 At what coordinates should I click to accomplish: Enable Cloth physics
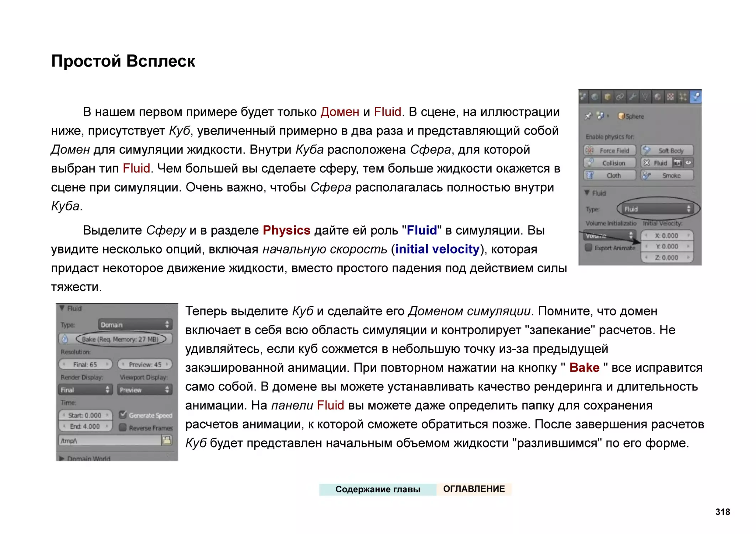pos(610,176)
